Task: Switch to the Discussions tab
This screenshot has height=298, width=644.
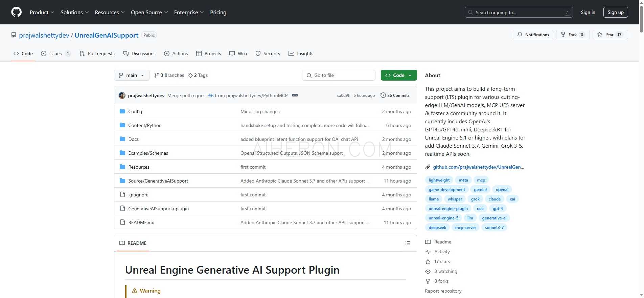Action: 139,54
